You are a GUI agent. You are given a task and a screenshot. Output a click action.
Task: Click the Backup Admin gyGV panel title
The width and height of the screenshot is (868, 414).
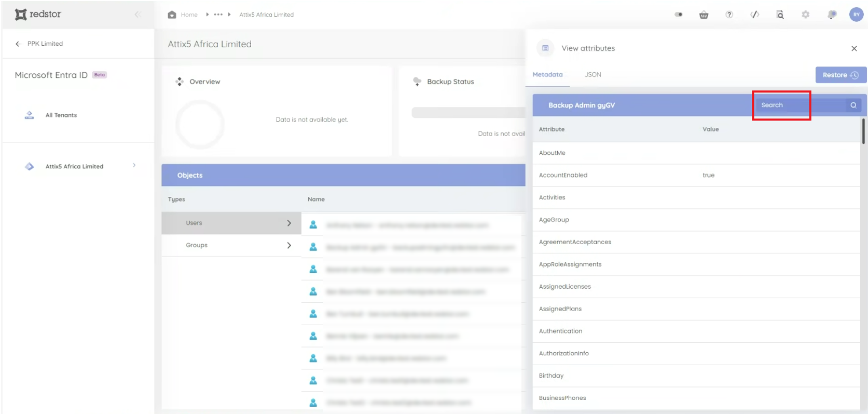582,105
